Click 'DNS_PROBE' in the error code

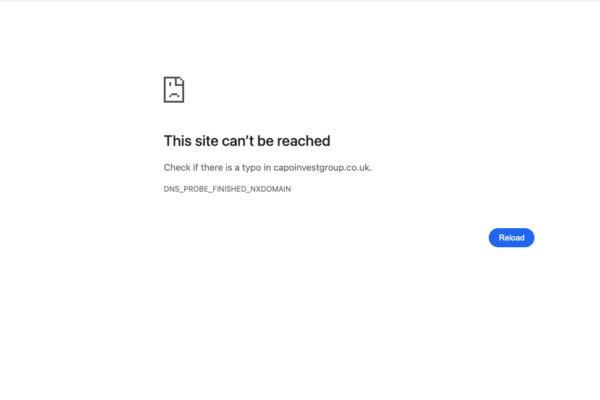tap(186, 189)
